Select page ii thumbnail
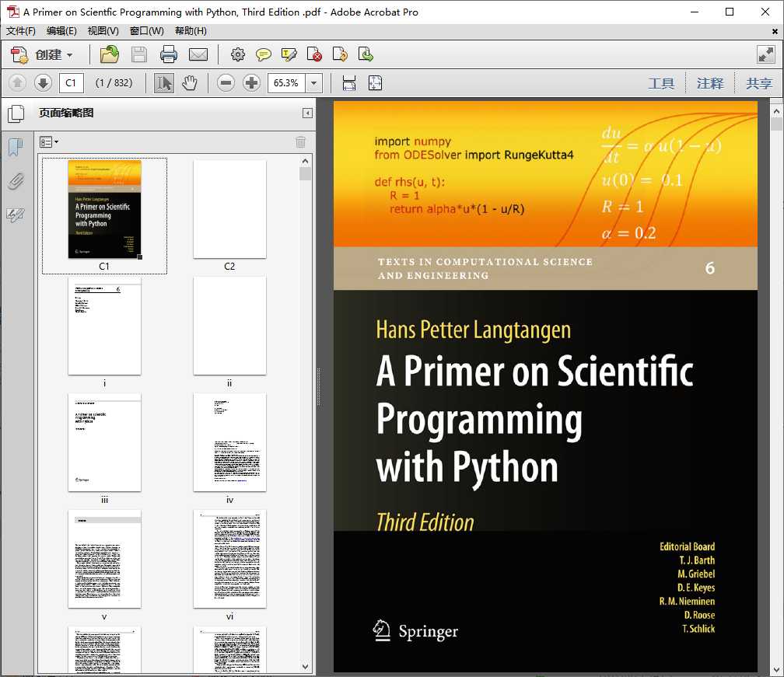The width and height of the screenshot is (784, 677). pyautogui.click(x=229, y=326)
